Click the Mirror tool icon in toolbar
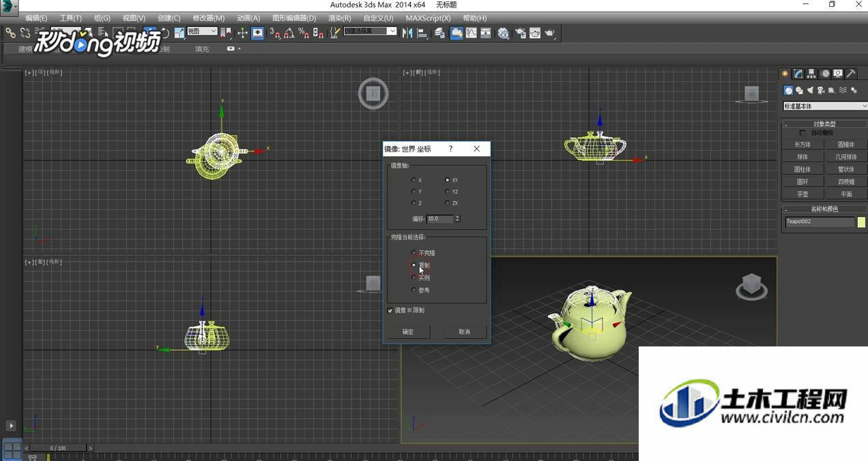 407,33
